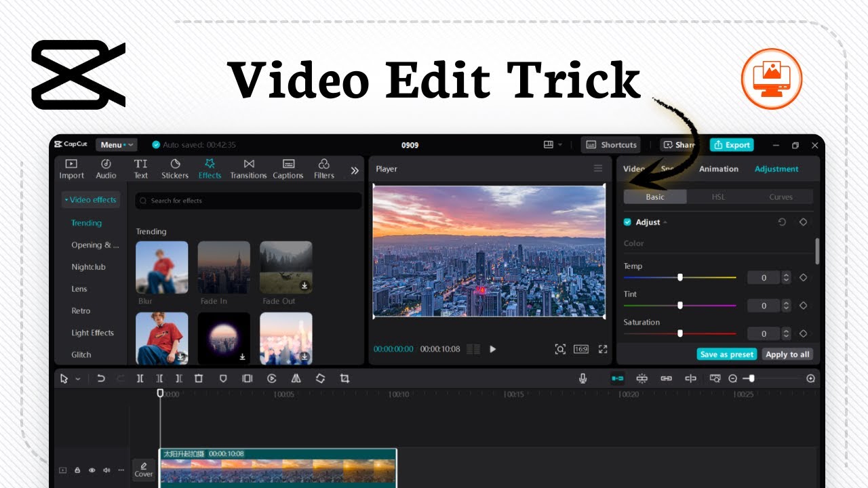868x488 pixels.
Task: Mute the video track audio
Action: [x=106, y=470]
